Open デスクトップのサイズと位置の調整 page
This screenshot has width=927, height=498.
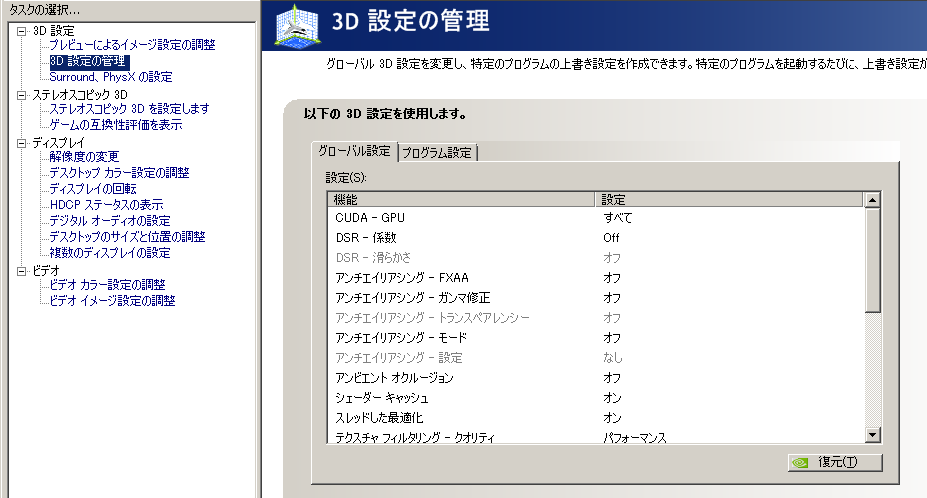[127, 237]
